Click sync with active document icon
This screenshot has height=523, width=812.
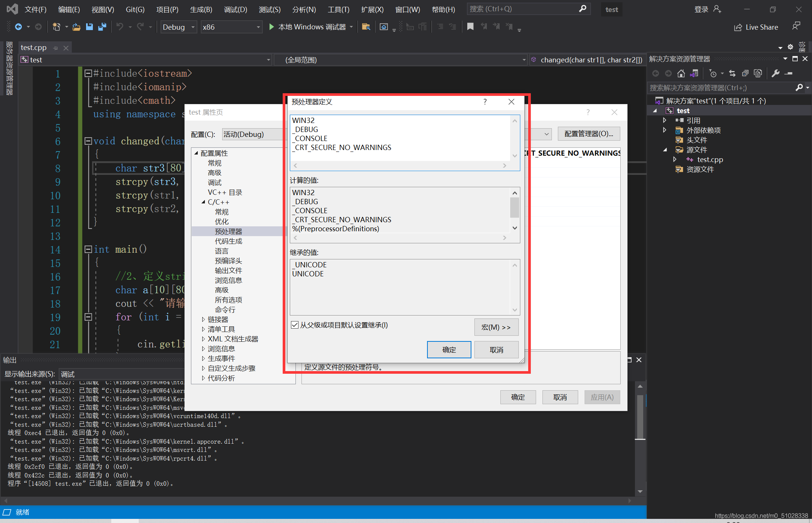(732, 73)
